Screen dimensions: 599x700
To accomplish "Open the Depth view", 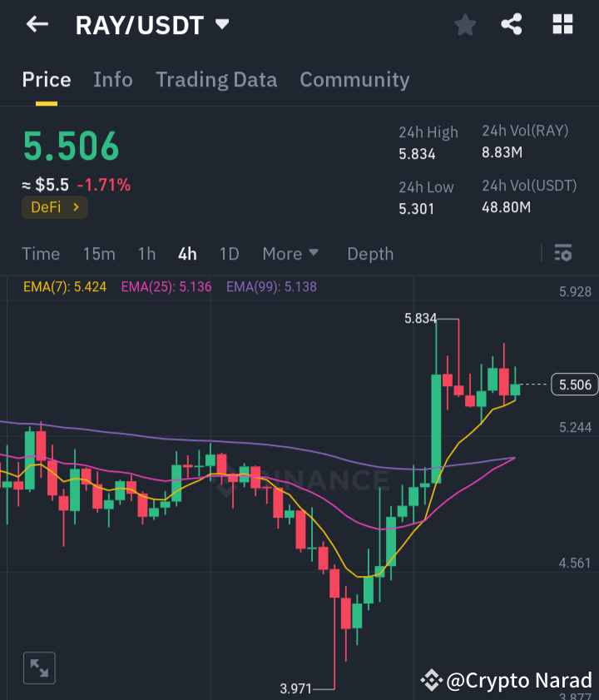I will (x=370, y=254).
